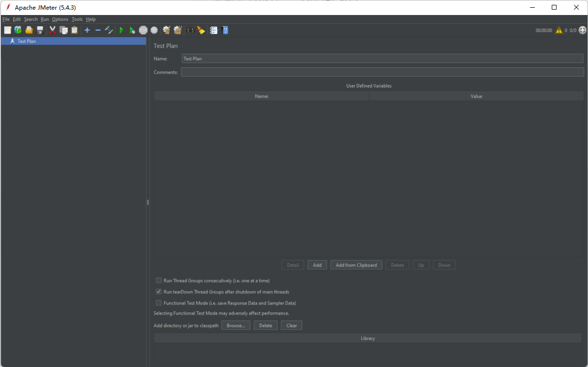
Task: Reset search with the yellow broom icon
Action: (x=201, y=30)
